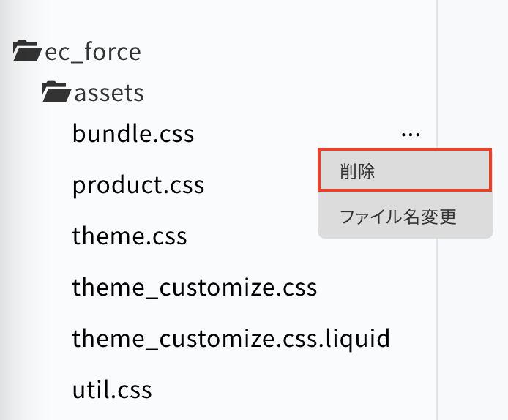Open the util.css file
The image size is (508, 420).
point(112,389)
